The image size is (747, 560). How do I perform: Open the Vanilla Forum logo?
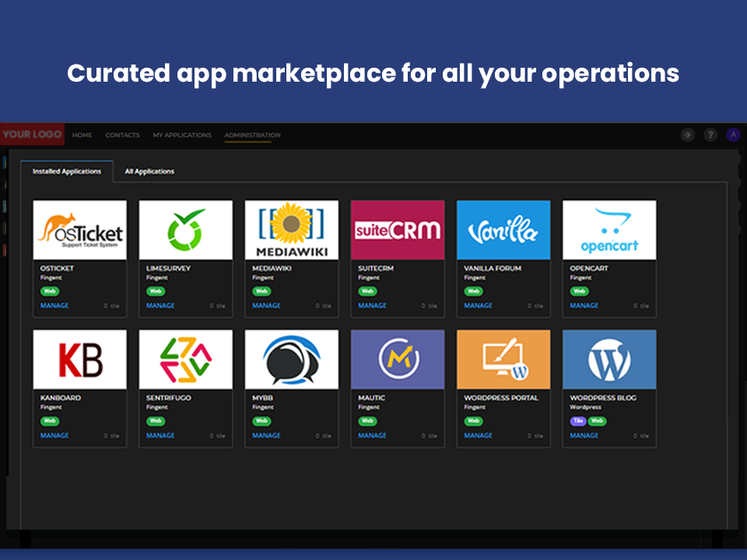[503, 230]
